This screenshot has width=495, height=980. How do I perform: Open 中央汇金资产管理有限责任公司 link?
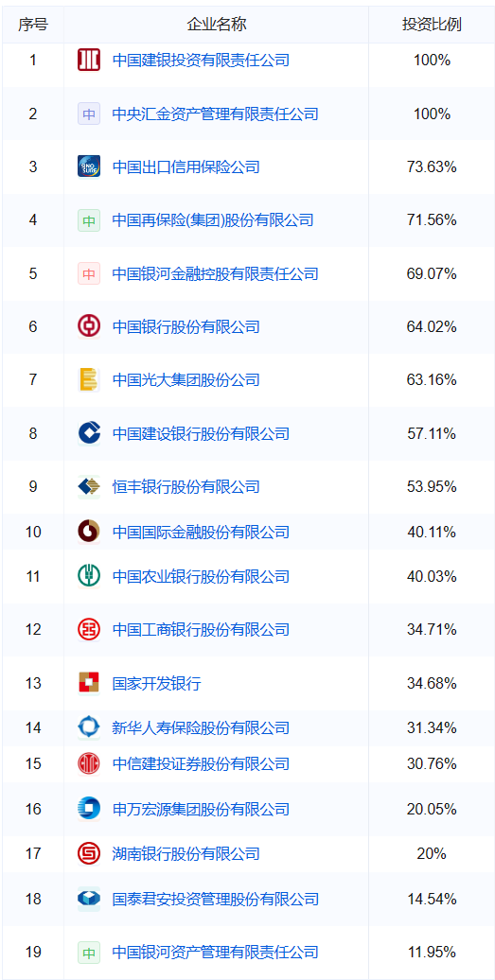216,114
